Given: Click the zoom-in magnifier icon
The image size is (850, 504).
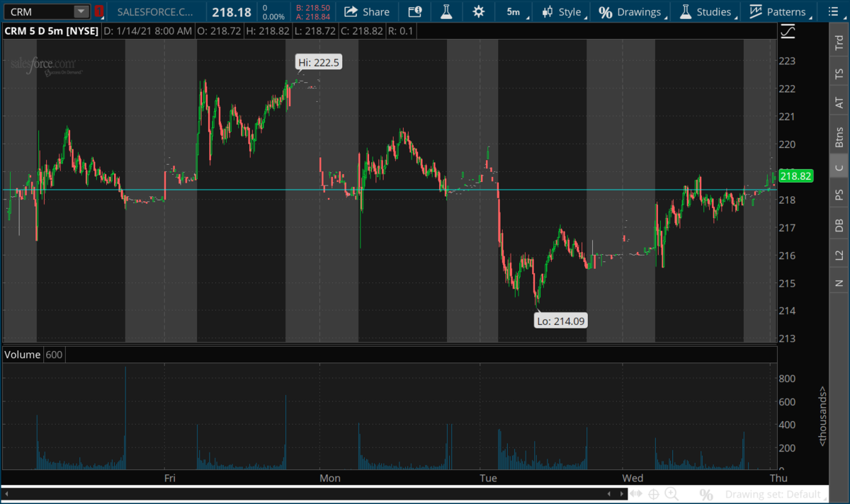Looking at the screenshot, I should (671, 494).
